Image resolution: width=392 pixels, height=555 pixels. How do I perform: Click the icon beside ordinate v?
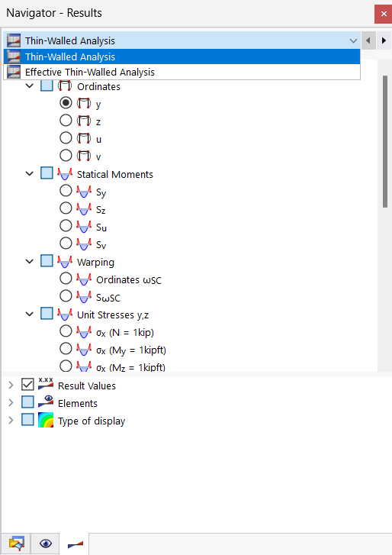pyautogui.click(x=84, y=156)
